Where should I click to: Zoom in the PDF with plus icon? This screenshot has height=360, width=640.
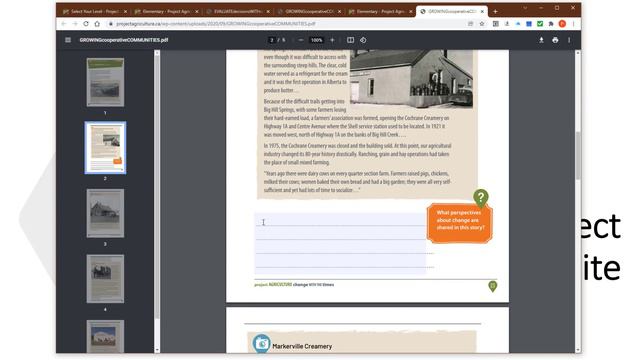coord(332,40)
